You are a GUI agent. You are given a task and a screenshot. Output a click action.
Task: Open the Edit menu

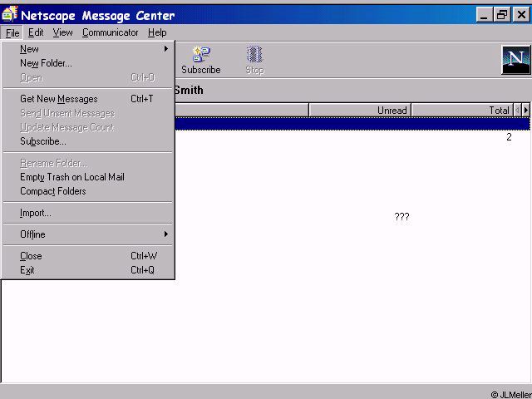coord(36,32)
